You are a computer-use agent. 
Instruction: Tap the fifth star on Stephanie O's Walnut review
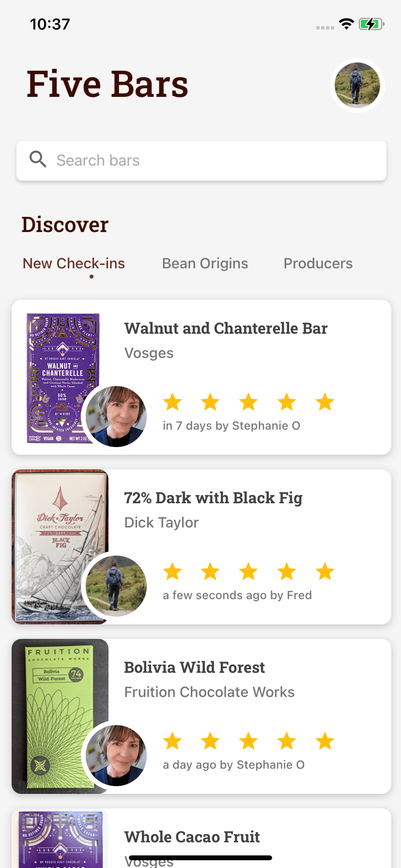324,402
